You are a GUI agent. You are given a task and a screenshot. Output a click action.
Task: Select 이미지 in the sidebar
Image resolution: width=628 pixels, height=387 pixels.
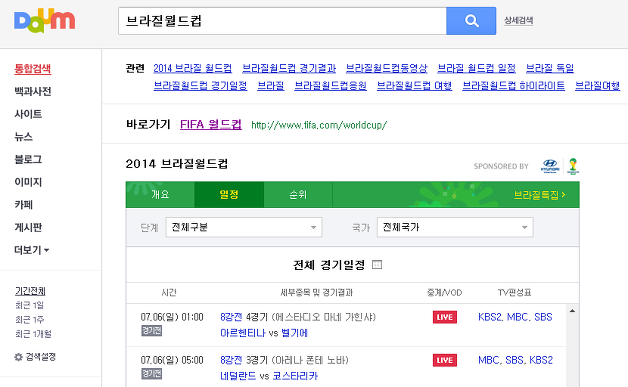pos(28,182)
